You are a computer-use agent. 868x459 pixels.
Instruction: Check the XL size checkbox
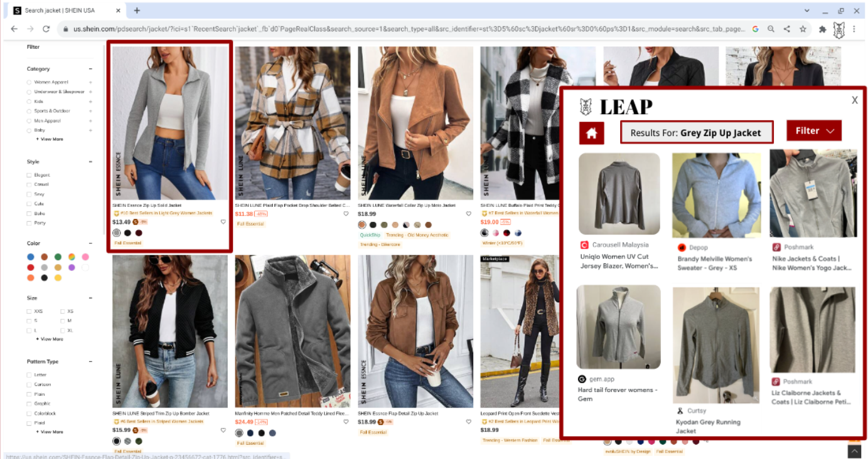pyautogui.click(x=62, y=330)
